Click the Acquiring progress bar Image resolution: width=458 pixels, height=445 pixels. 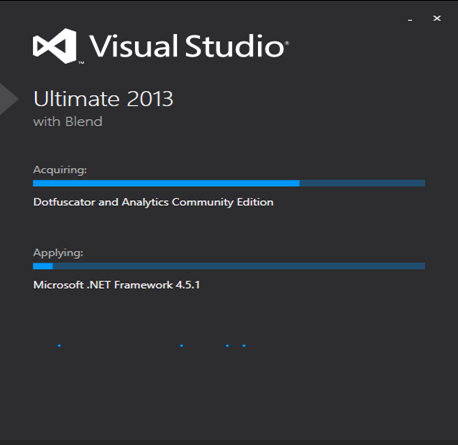pos(229,183)
